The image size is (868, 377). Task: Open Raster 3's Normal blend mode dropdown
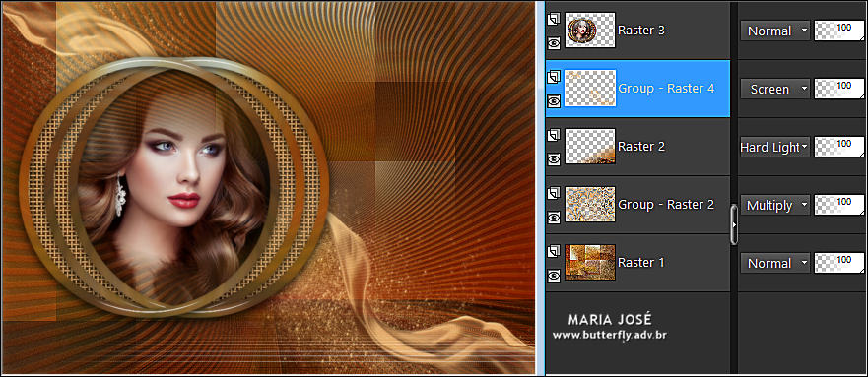(775, 31)
